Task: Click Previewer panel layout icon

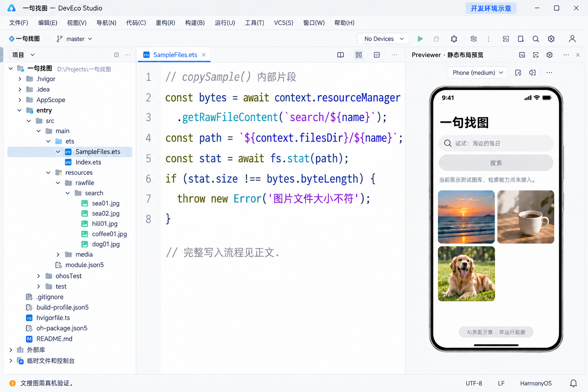Action: (522, 55)
